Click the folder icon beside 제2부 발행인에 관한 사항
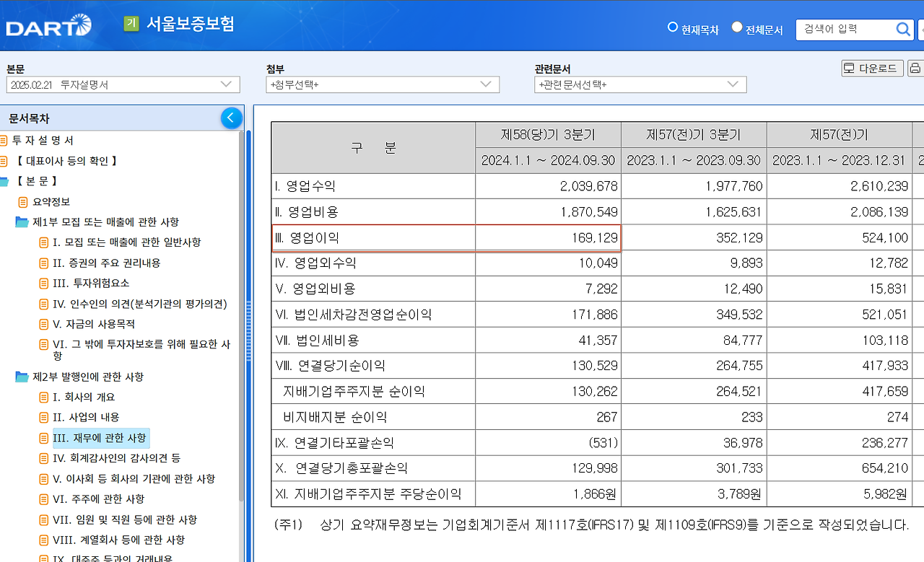 (x=22, y=377)
